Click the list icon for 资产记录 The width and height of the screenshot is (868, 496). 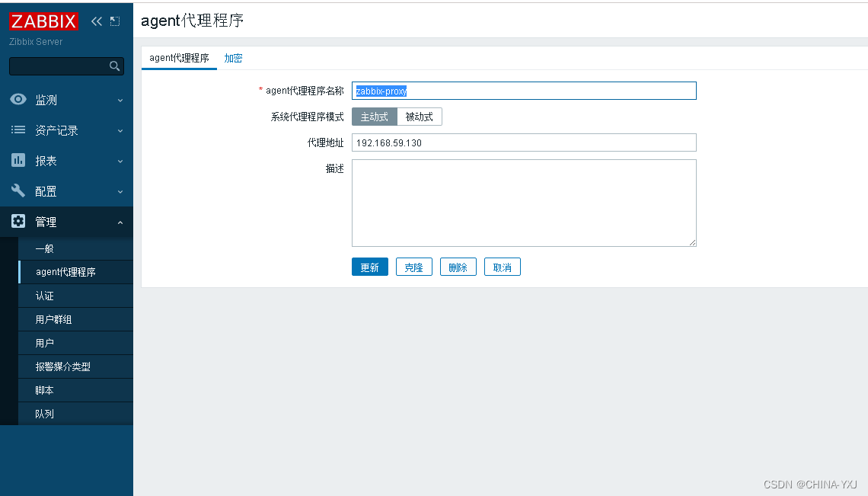(18, 130)
